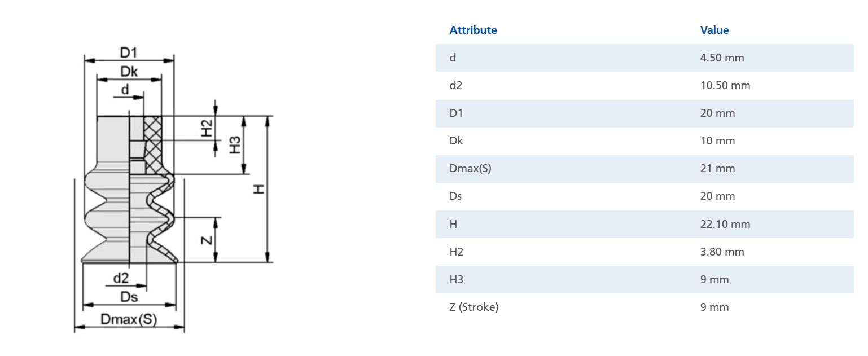Select the Dk attribute label
868x356 pixels.
point(456,140)
